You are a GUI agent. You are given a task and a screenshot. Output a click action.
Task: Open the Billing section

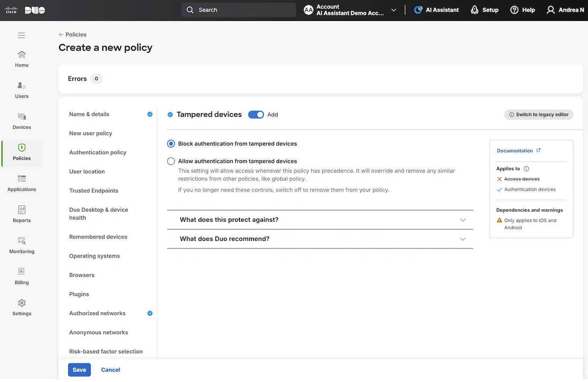(21, 276)
